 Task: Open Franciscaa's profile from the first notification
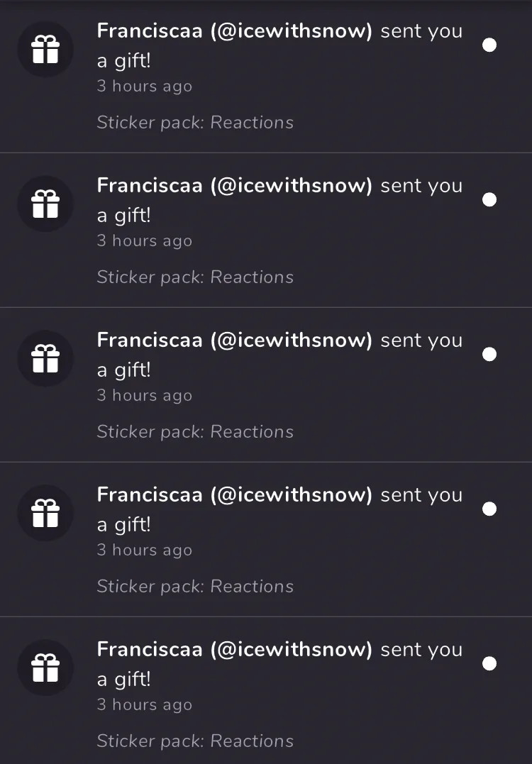(234, 31)
